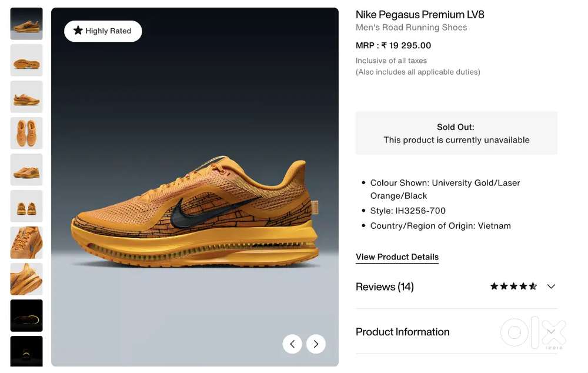Select the top-down pair of shoes thumbnail
The image size is (588, 373).
tap(26, 133)
